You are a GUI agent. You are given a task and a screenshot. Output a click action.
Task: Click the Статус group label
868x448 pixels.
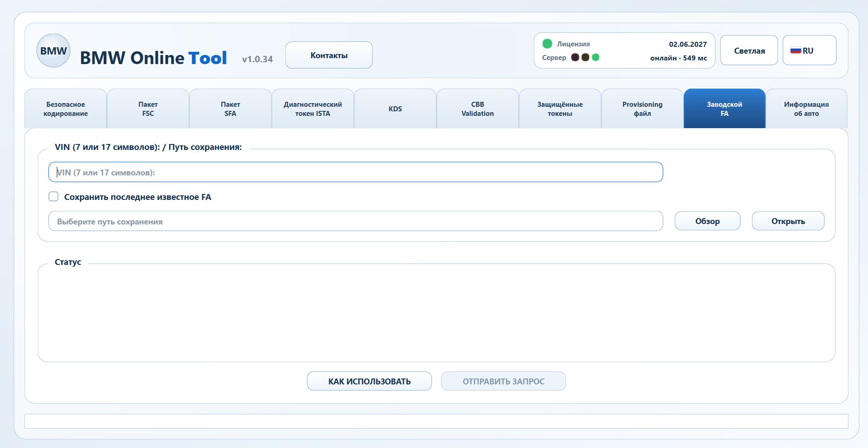coord(68,262)
